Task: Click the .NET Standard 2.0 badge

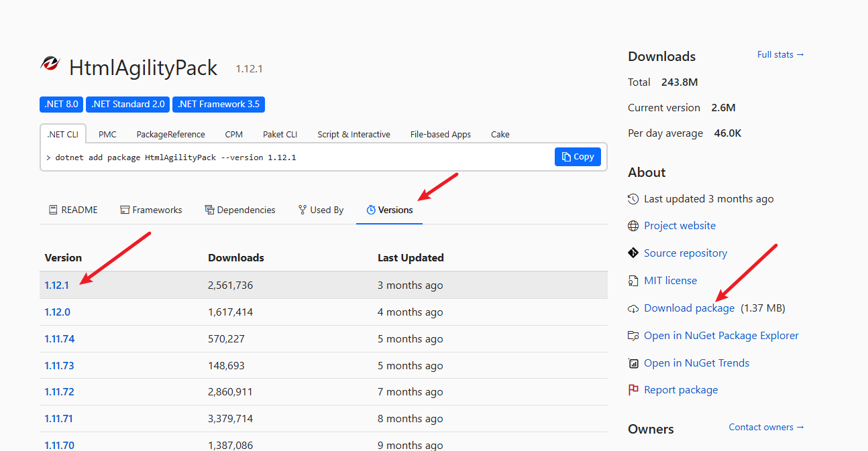Action: pyautogui.click(x=127, y=105)
